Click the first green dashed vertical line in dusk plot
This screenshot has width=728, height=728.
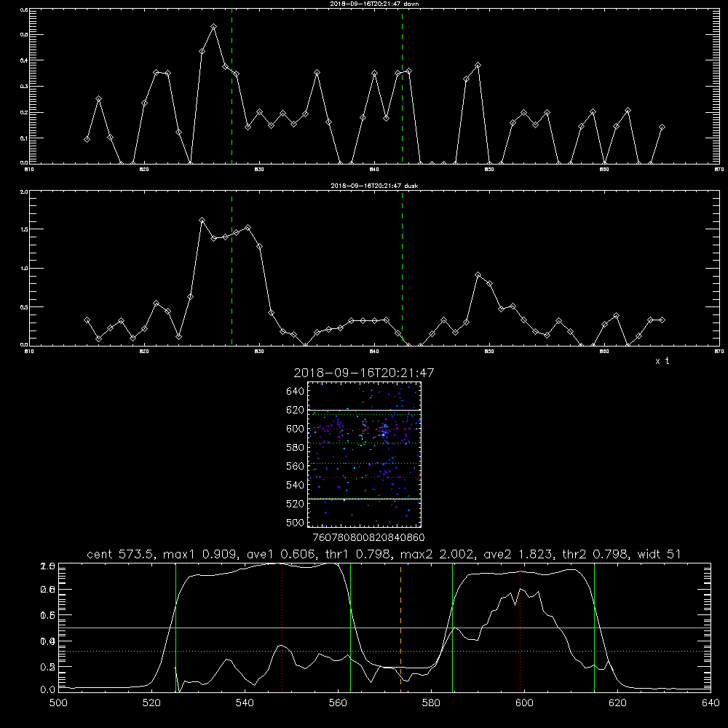tap(232, 269)
